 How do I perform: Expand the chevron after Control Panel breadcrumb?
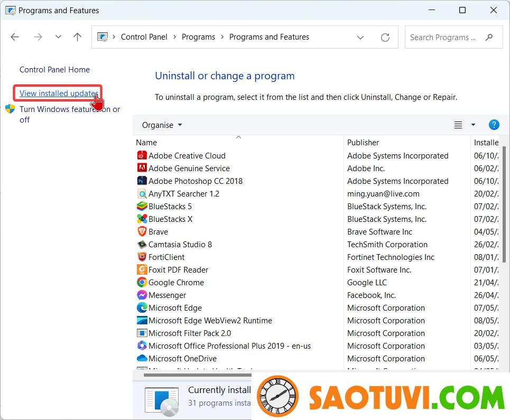(x=174, y=37)
